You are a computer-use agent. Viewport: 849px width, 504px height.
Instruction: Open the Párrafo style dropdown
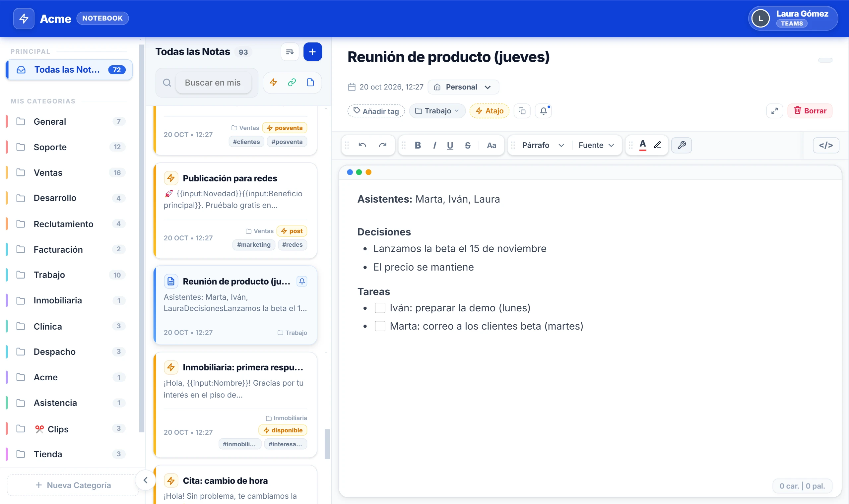[543, 145]
